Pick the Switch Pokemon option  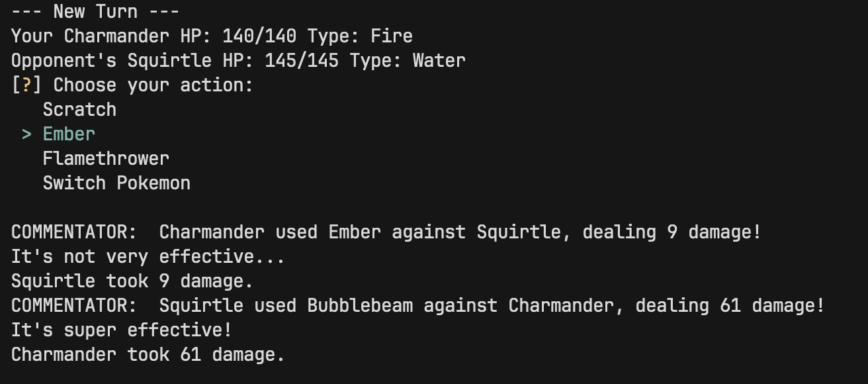pos(116,183)
